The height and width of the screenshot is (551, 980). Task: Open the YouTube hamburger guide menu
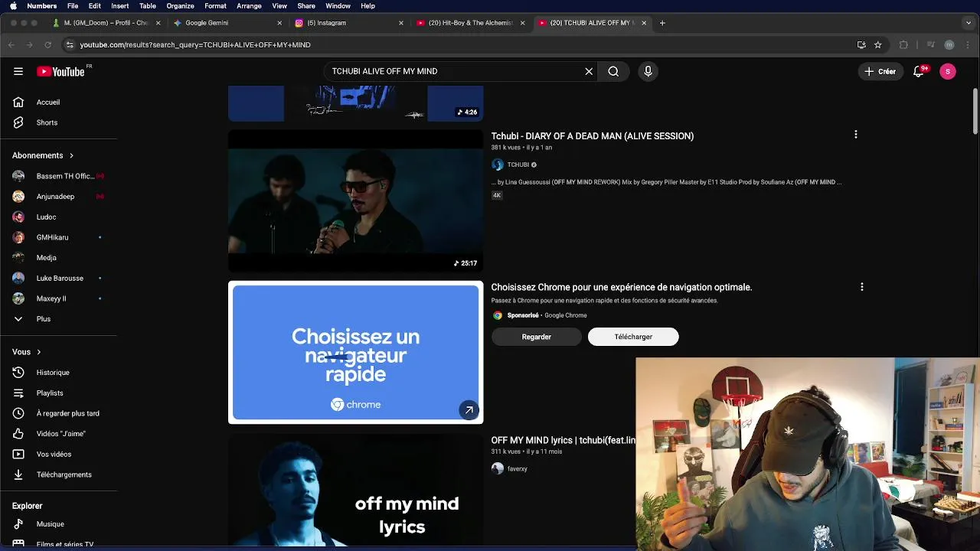pos(18,71)
